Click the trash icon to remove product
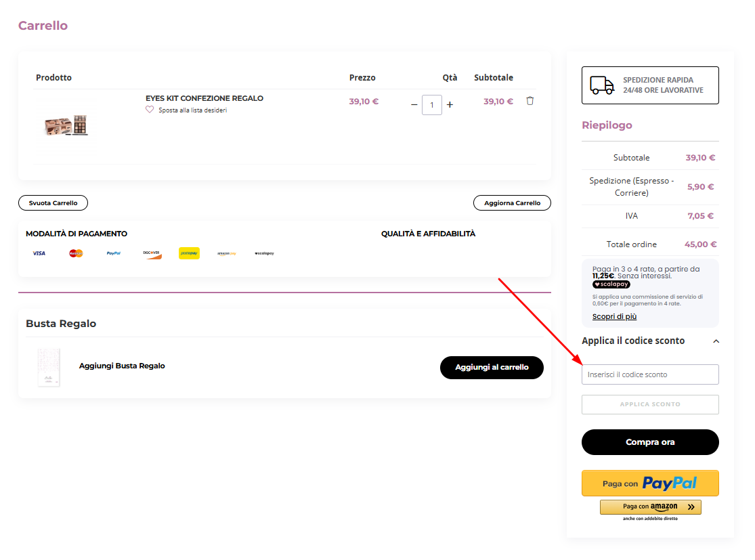This screenshot has height=560, width=755. tap(530, 101)
